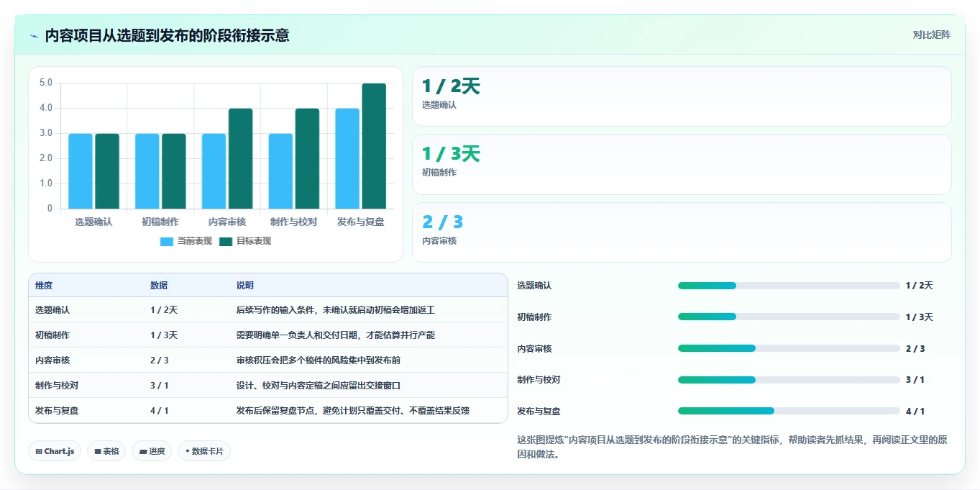
Task: Click the 目标表现 bar for 发布与复盘
Action: point(374,146)
